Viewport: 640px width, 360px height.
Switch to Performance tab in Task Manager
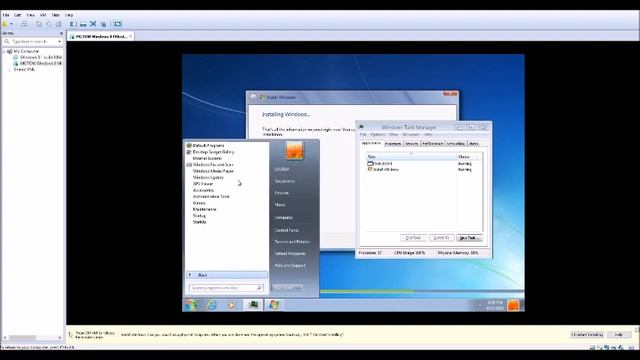click(432, 144)
